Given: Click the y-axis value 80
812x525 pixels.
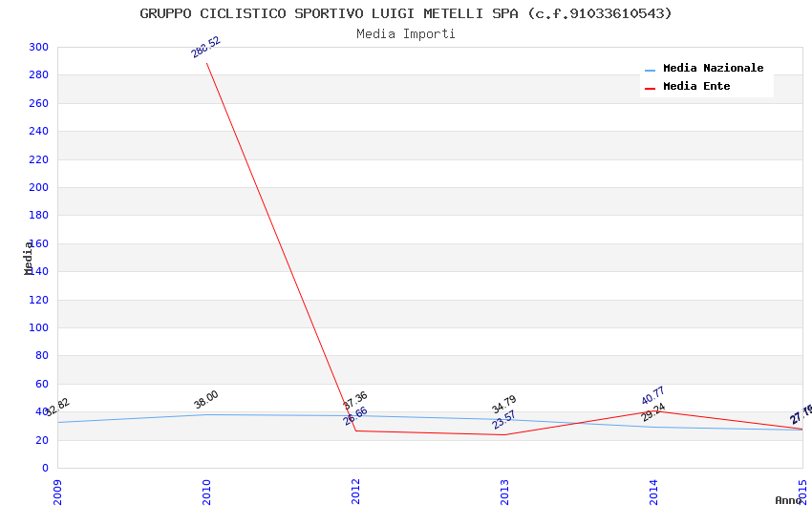Looking at the screenshot, I should pyautogui.click(x=42, y=356).
